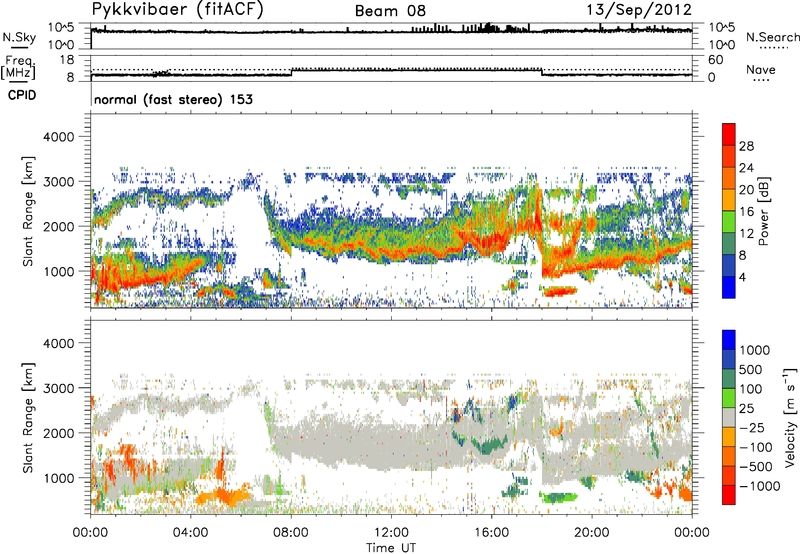
Task: Click the Pykkvibaer (fitACF) title
Action: (177, 10)
